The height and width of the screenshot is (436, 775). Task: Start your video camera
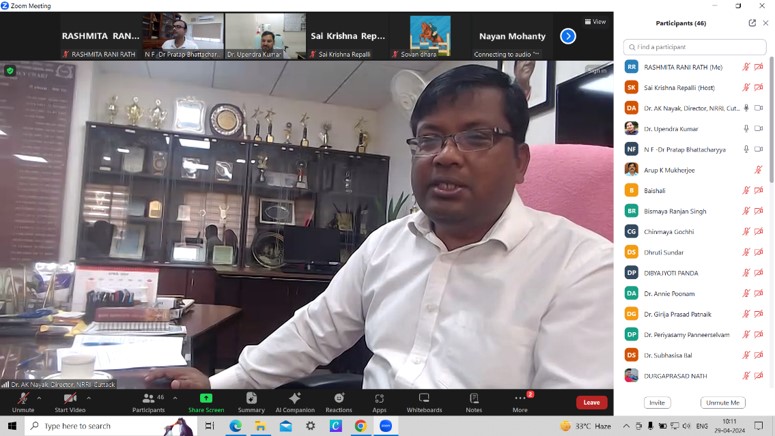coord(69,401)
